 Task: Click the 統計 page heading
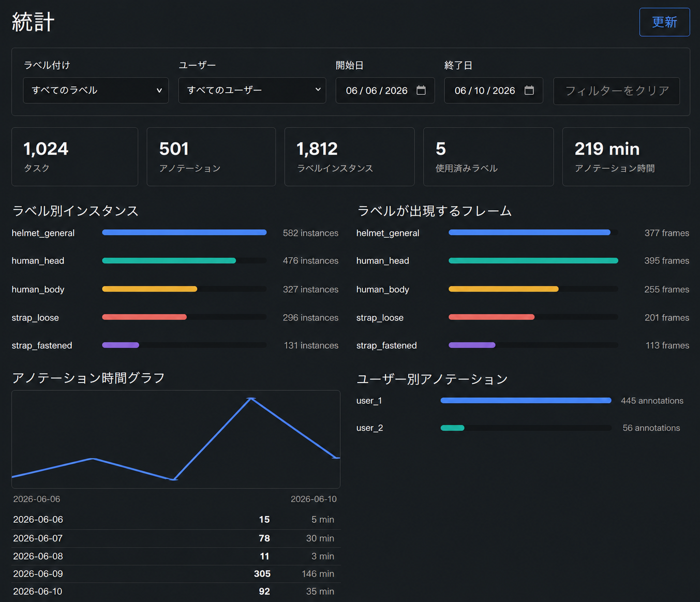[33, 22]
